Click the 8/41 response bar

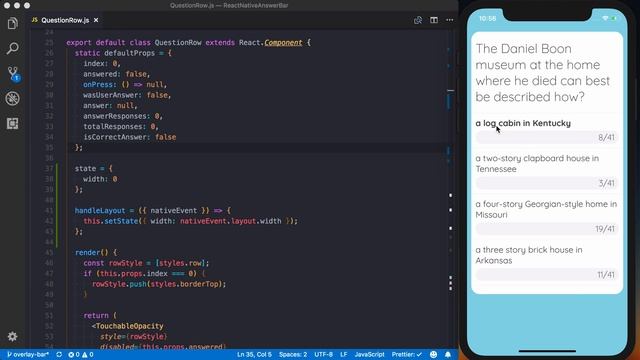click(547, 137)
